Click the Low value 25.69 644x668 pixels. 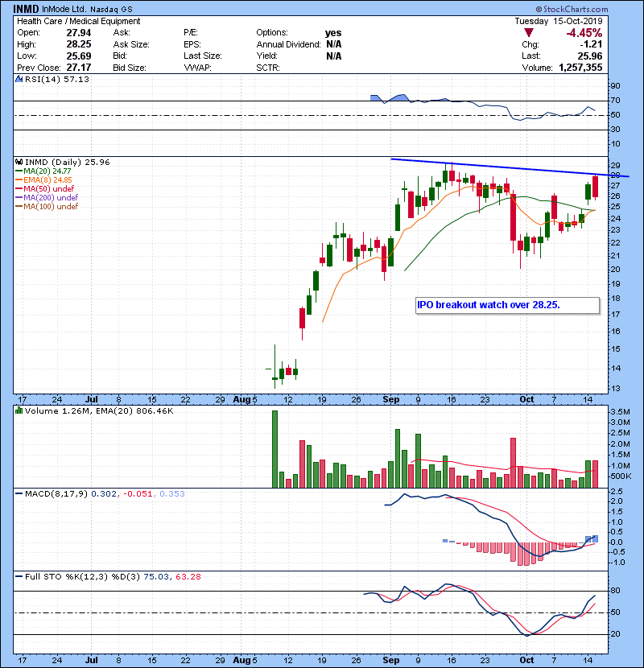79,56
